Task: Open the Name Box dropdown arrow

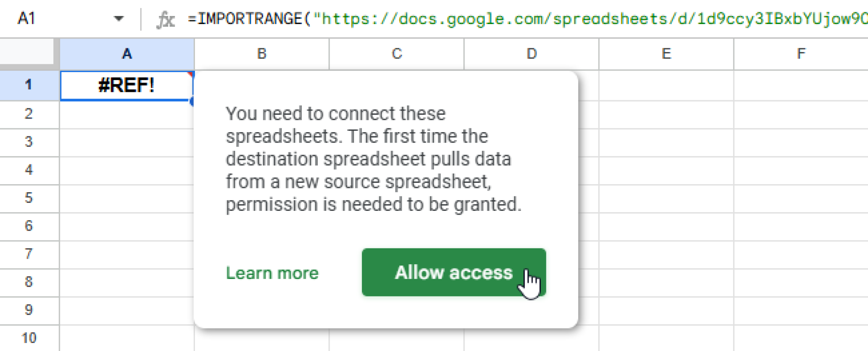Action: point(120,19)
